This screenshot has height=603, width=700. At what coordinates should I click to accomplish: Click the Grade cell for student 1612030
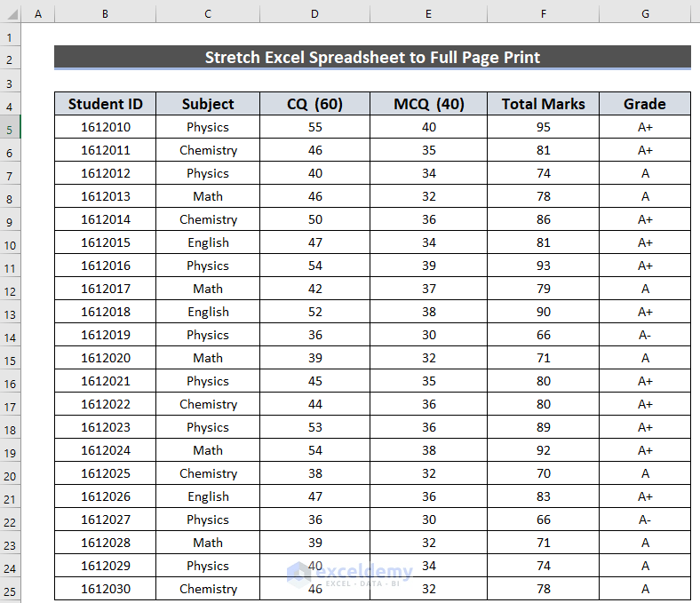645,589
